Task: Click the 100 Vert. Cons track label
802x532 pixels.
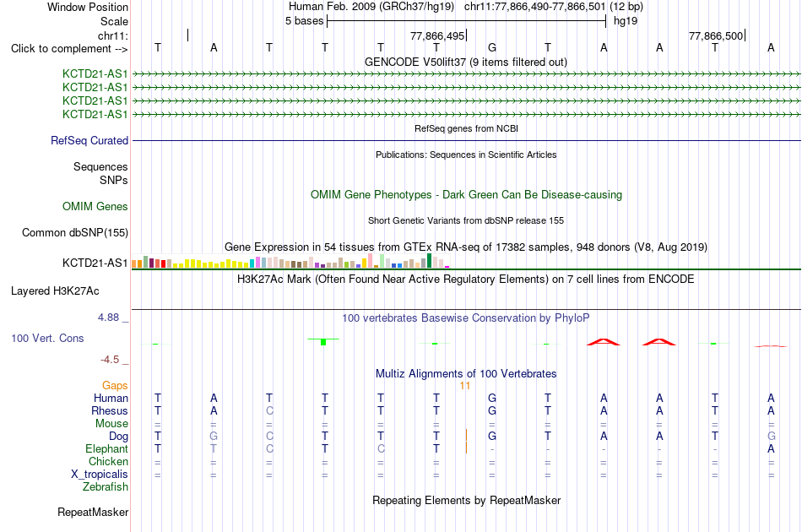Action: click(47, 338)
